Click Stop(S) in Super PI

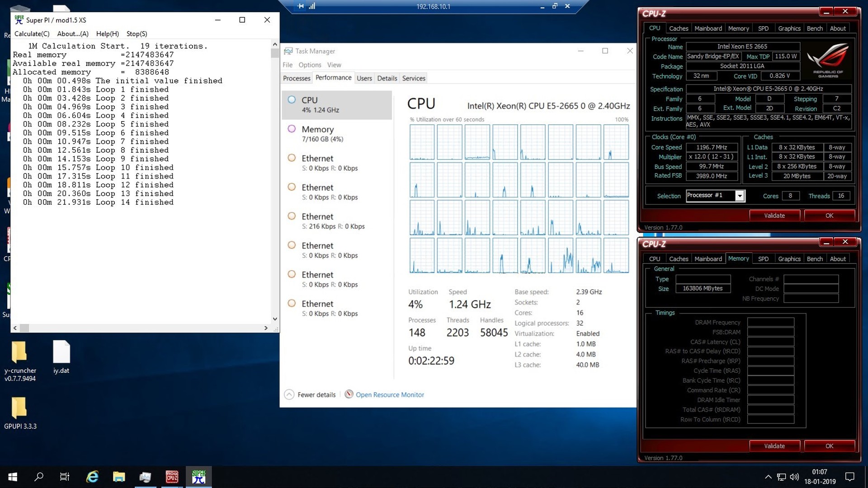(x=137, y=34)
